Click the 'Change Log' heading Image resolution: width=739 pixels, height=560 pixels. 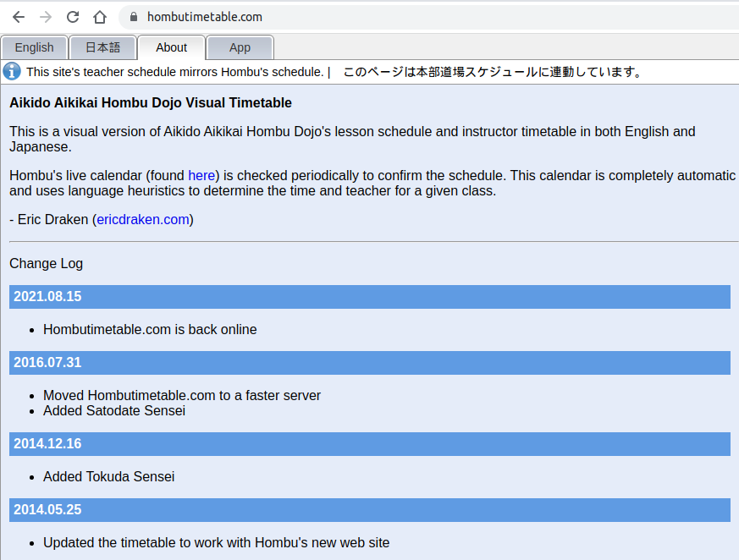47,263
